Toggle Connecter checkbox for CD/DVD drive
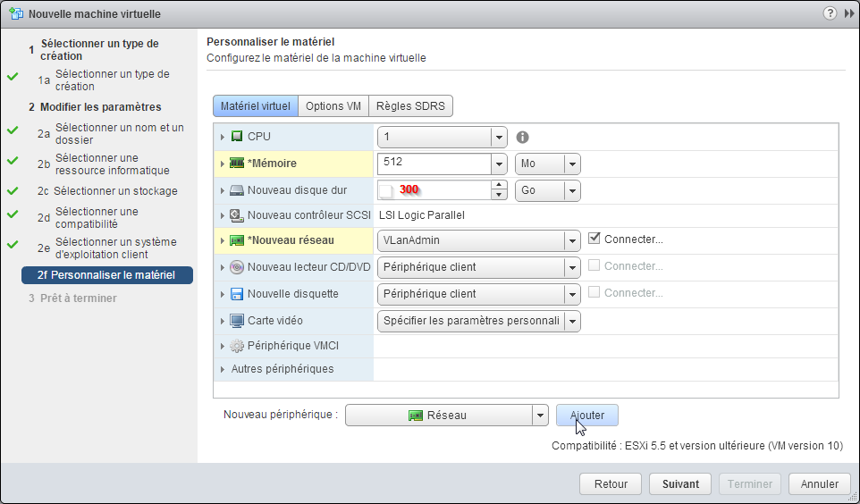 pos(594,265)
